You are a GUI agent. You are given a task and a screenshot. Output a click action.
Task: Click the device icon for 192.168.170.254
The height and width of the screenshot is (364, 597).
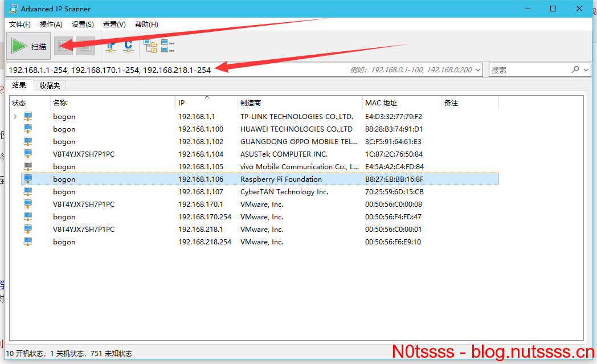(28, 216)
